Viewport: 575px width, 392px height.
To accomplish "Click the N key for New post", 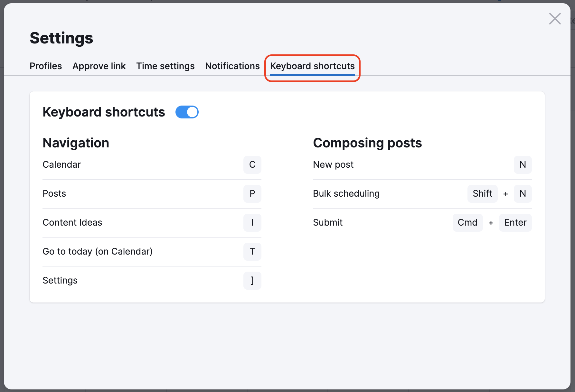I will [x=523, y=165].
